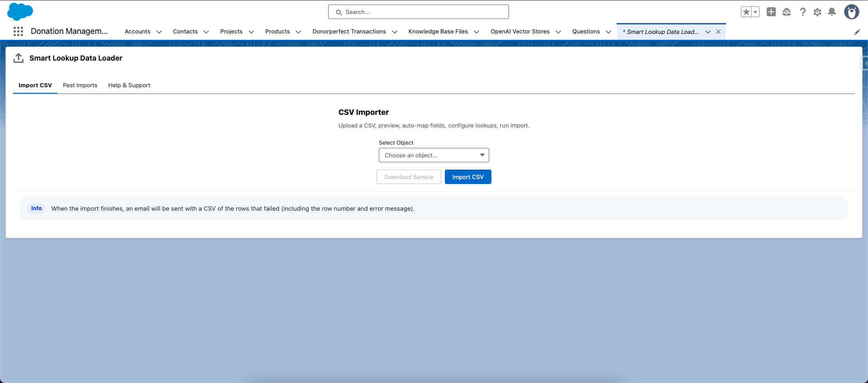
Task: Open the user profile avatar
Action: (x=852, y=12)
